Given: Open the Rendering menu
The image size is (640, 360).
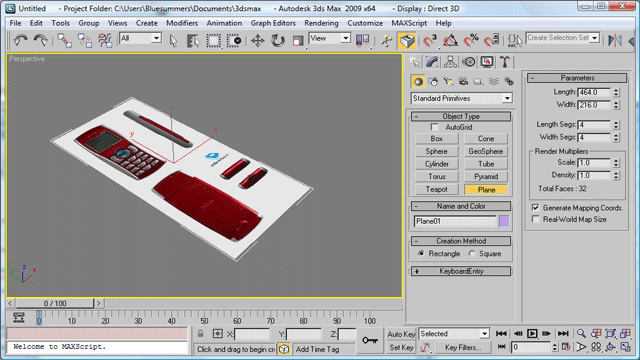Looking at the screenshot, I should click(x=321, y=23).
